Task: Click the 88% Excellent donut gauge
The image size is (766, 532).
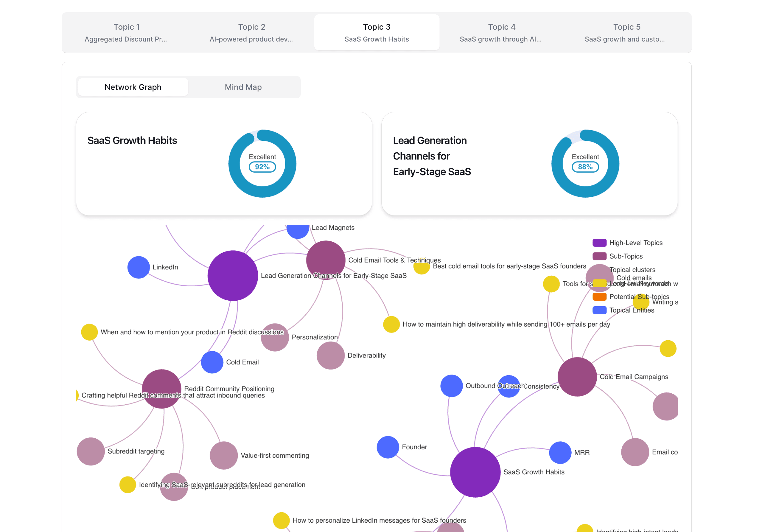Action: [585, 163]
